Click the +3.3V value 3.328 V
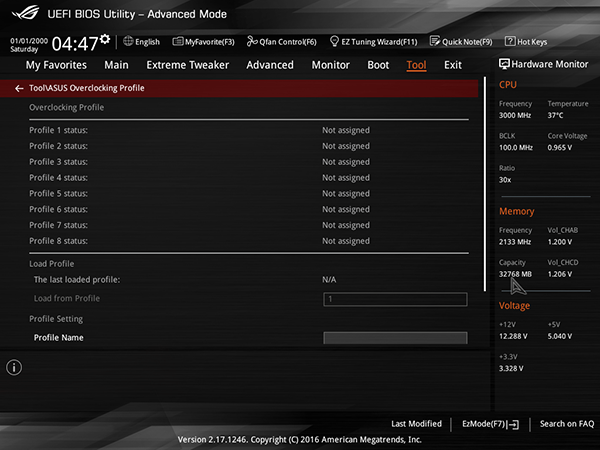 511,368
